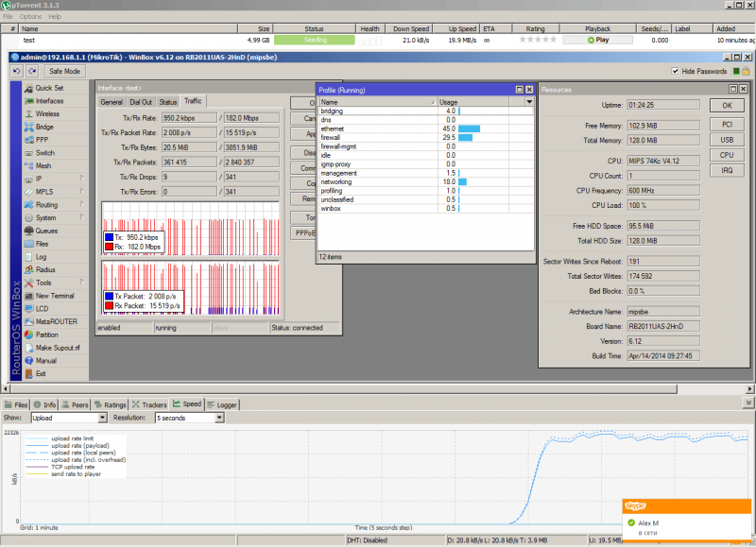This screenshot has width=756, height=548.
Task: Click the IRQ button in Resources
Action: 726,170
